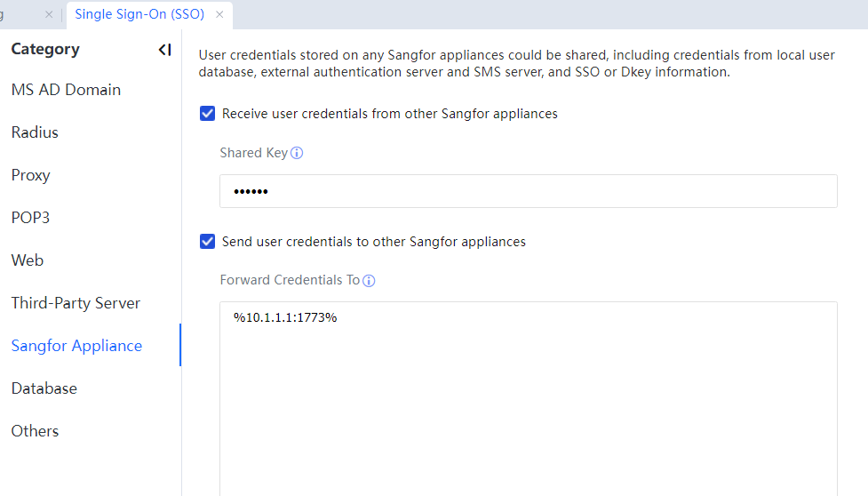Open the Database category

pyautogui.click(x=44, y=388)
